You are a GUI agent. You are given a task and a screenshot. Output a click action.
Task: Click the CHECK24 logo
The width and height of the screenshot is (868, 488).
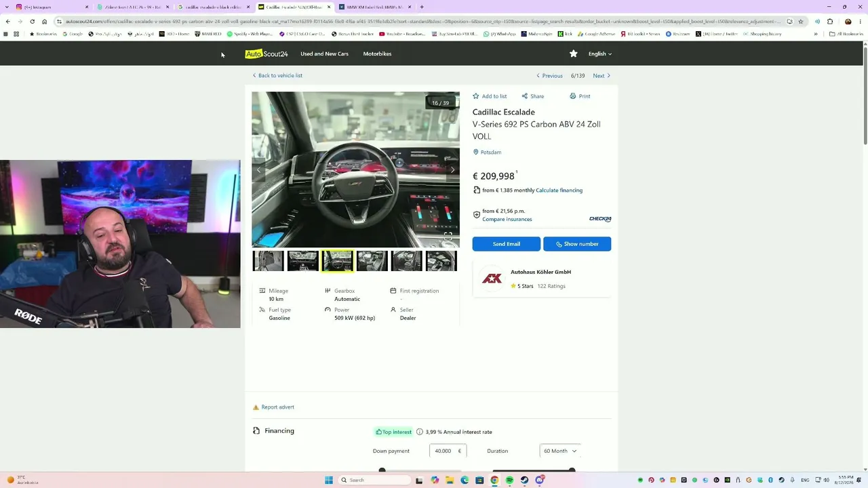(x=600, y=219)
